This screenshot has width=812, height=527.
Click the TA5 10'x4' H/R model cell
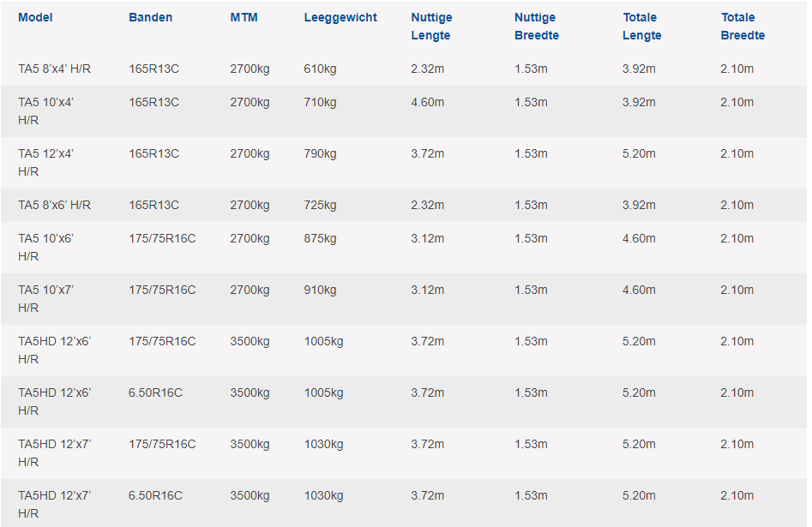click(x=45, y=111)
